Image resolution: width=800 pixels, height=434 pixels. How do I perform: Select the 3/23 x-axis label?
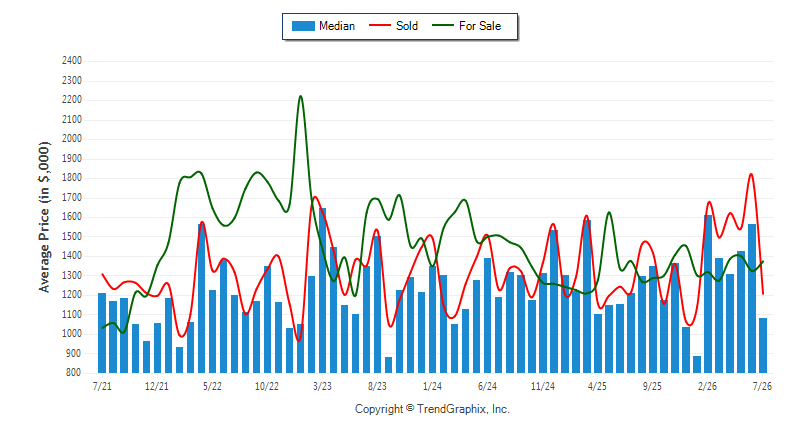322,386
